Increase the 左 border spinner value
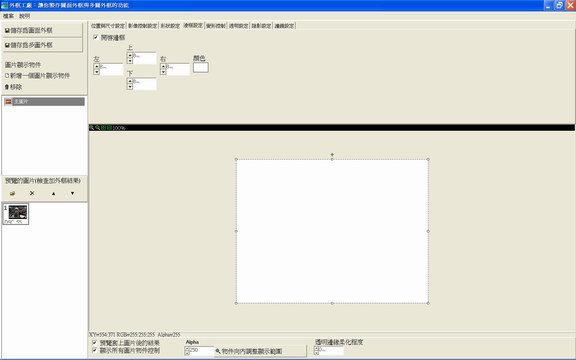The width and height of the screenshot is (576, 360). click(97, 66)
